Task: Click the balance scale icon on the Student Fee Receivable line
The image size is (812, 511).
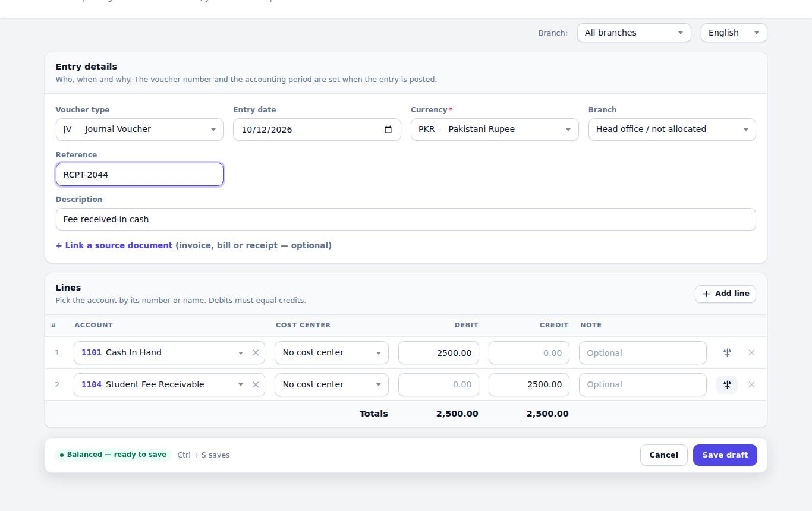Action: (727, 384)
